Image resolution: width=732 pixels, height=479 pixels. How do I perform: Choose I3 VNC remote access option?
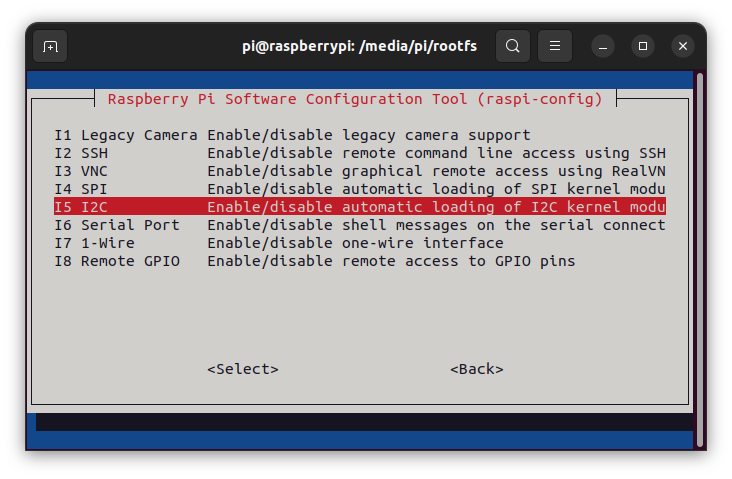click(x=359, y=171)
